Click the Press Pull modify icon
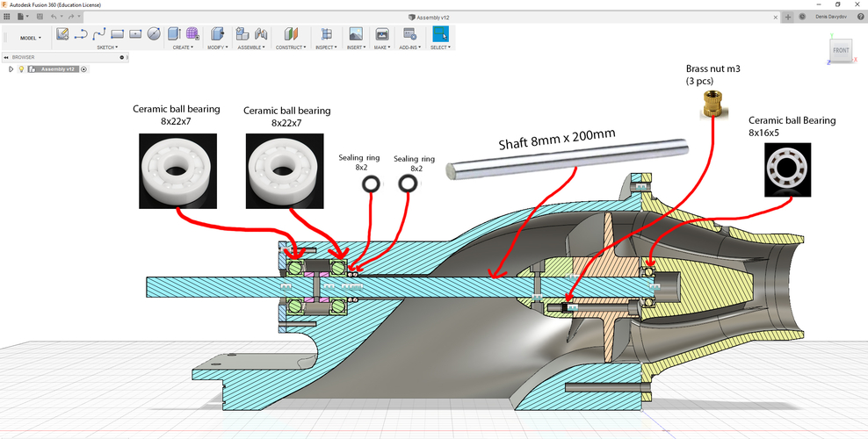Screen dimensions: 868x439 click(216, 33)
